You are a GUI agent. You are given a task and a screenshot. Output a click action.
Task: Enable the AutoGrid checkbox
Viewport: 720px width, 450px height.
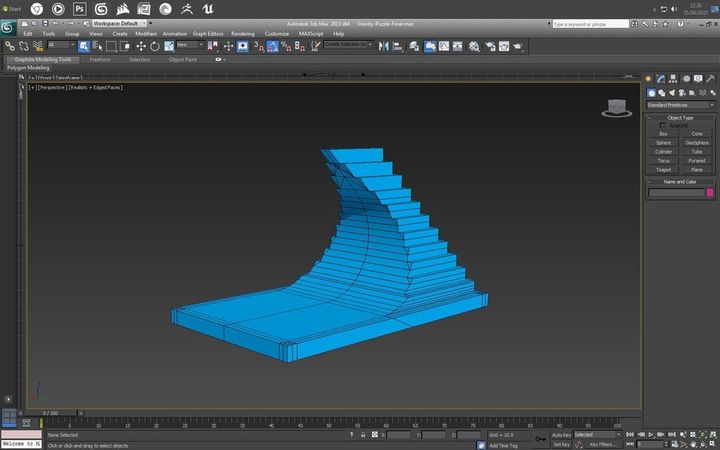click(x=663, y=125)
